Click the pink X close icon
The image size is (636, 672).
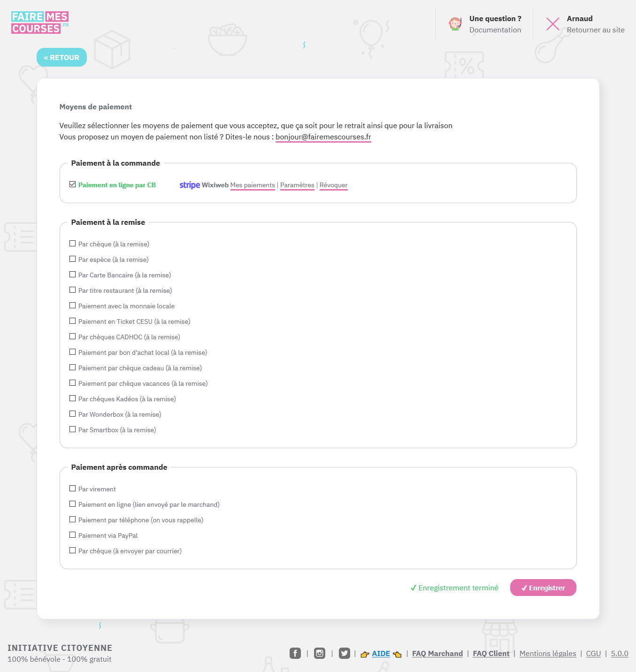tap(553, 24)
